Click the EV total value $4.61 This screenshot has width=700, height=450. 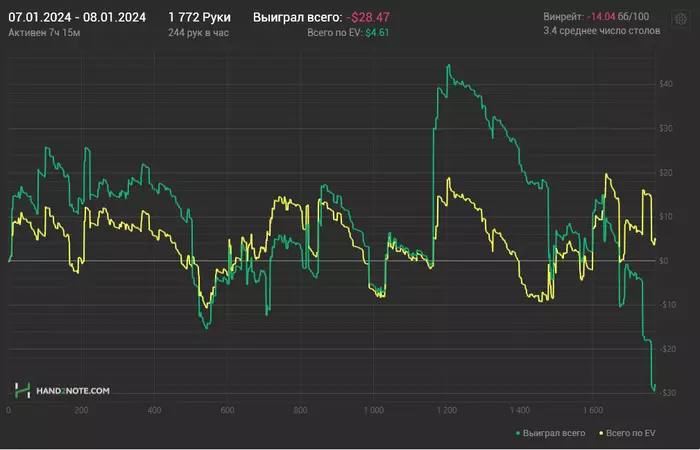click(x=377, y=33)
